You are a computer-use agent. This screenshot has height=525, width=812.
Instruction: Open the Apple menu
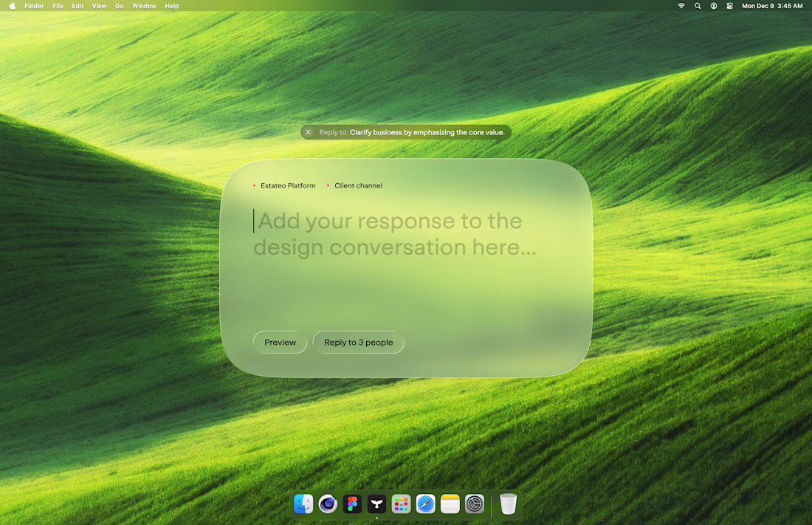[x=12, y=6]
